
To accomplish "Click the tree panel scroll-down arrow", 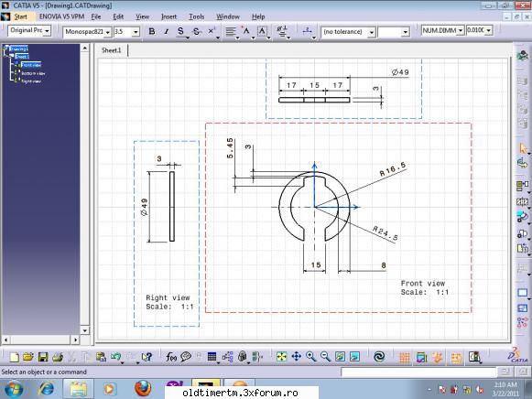I will tap(85, 329).
